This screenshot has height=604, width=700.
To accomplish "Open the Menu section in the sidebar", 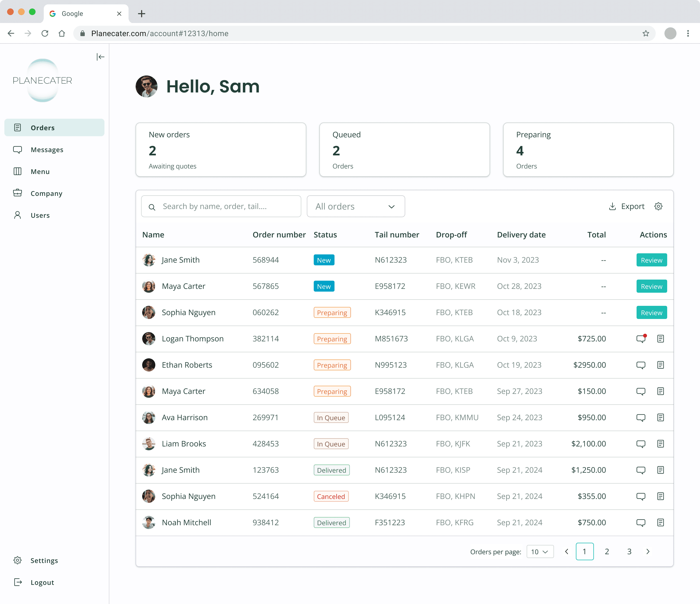I will (x=40, y=172).
